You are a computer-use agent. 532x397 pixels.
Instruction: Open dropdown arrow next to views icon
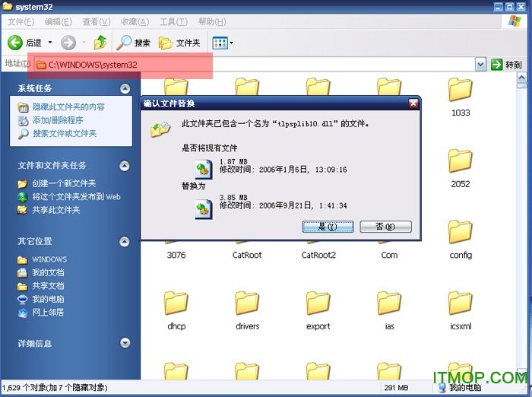231,43
